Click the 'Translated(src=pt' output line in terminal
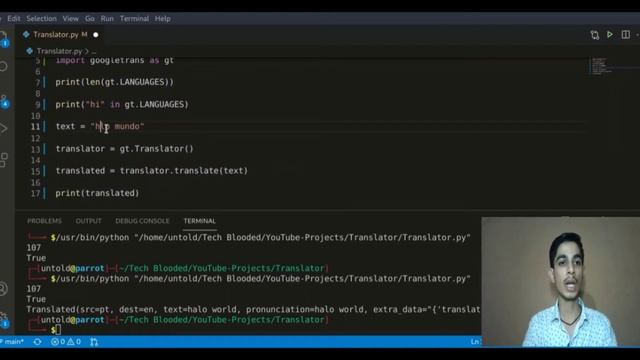The width and height of the screenshot is (640, 360). tap(253, 309)
